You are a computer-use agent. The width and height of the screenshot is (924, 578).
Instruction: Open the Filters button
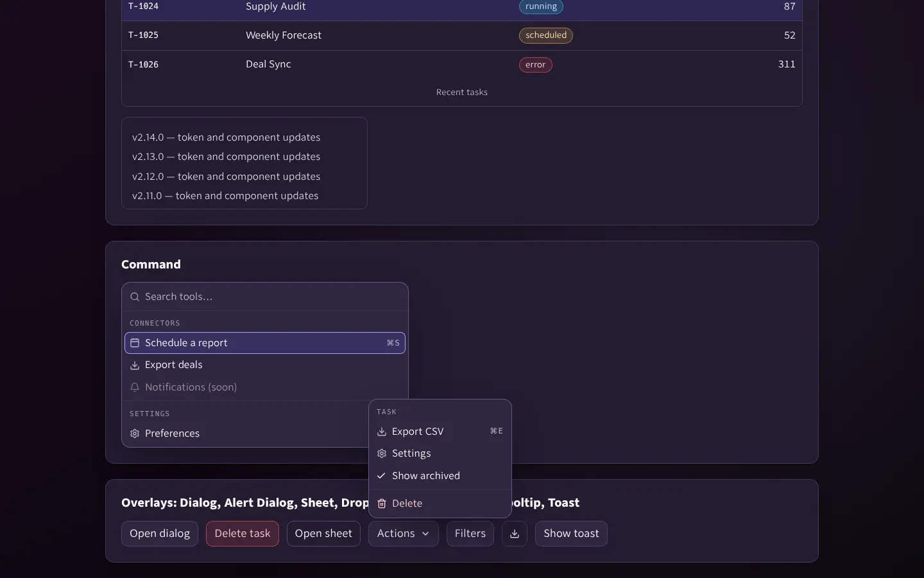coord(470,534)
